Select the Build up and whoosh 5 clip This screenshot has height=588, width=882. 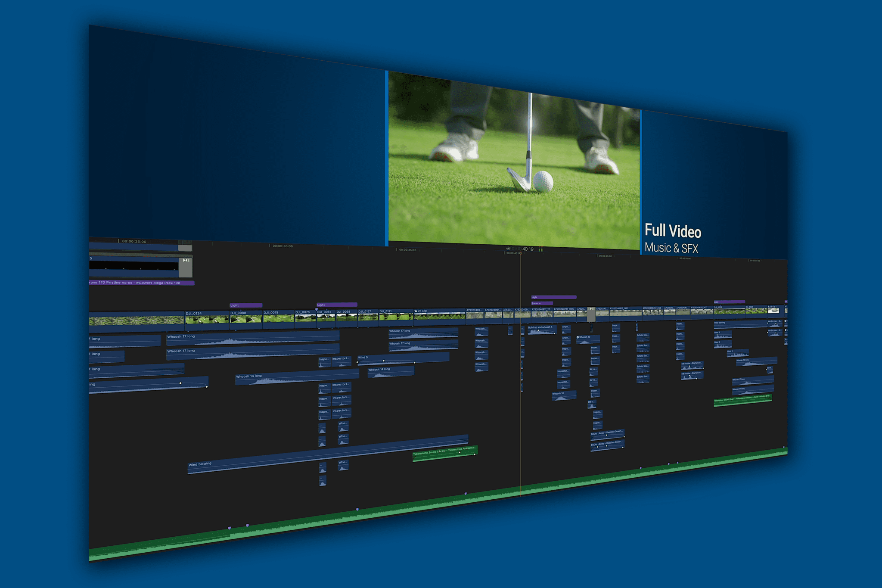coord(542,330)
